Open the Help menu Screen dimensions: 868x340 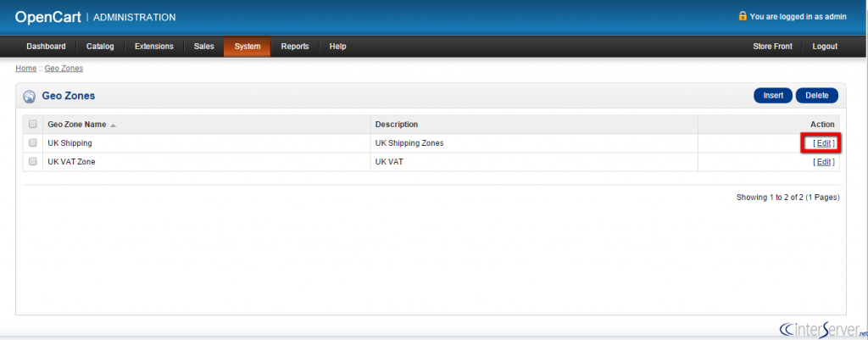pos(337,47)
